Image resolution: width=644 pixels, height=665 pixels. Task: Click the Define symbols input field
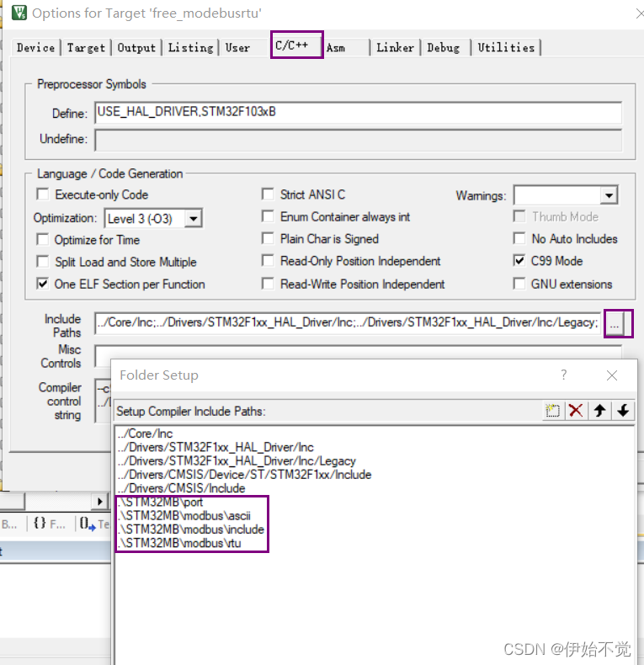coord(358,113)
